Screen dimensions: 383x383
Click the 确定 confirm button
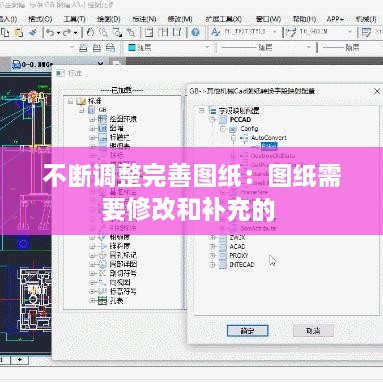click(x=247, y=331)
